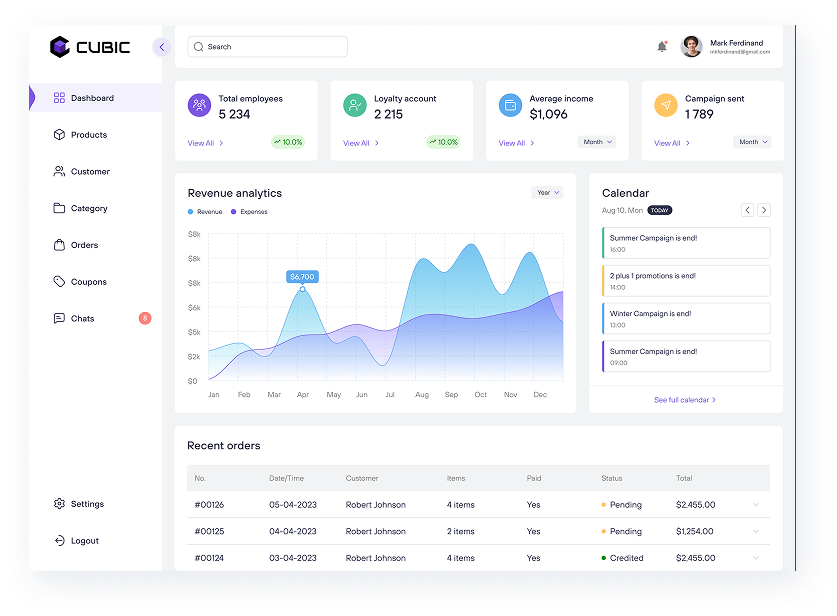Image resolution: width=837 pixels, height=616 pixels.
Task: Go to Chats in the sidebar
Action: pos(82,319)
